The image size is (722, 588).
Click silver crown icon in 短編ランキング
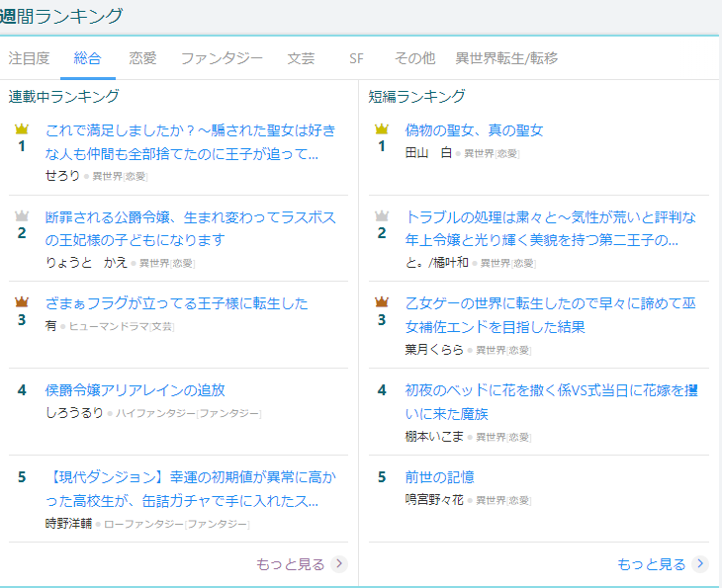pos(382,215)
